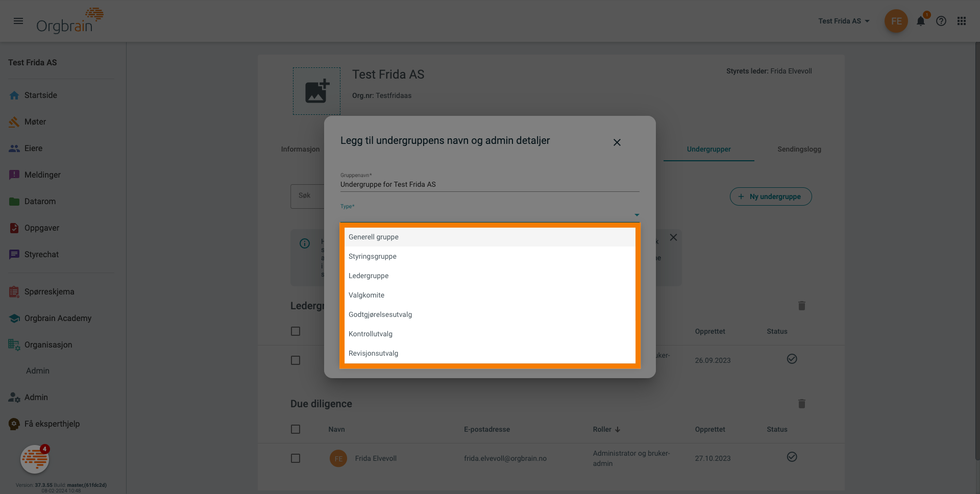Select Valgkomite in the type dropdown

(x=366, y=295)
